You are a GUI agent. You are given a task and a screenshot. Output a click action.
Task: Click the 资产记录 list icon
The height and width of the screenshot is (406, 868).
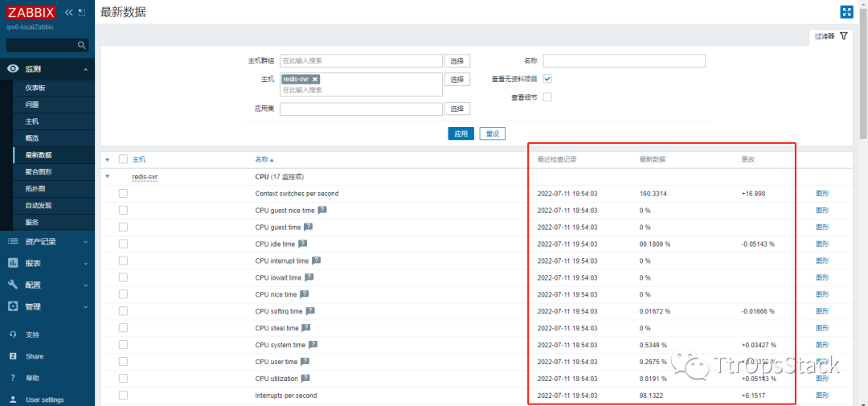click(14, 241)
